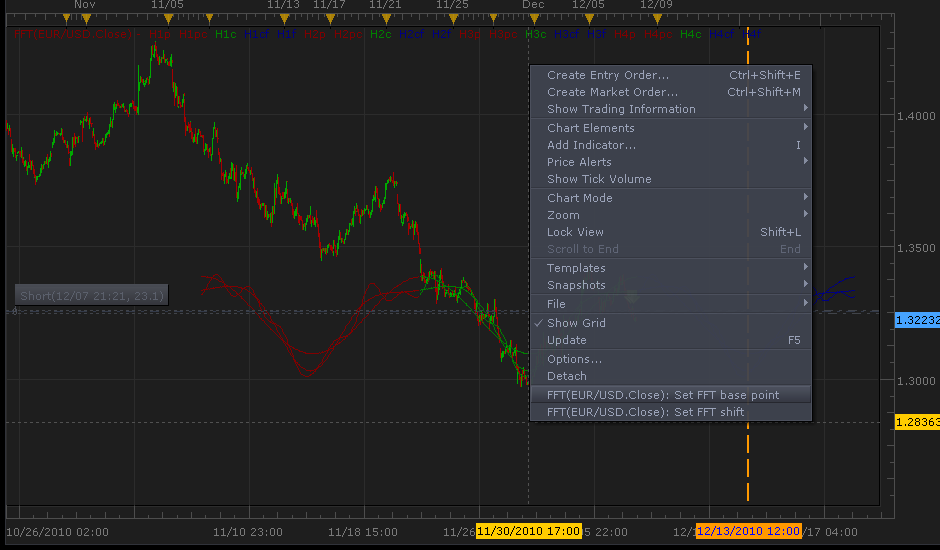Click the yellow 11/30/2010 17:00 date label
Viewport: 940px width, 550px height.
click(528, 531)
